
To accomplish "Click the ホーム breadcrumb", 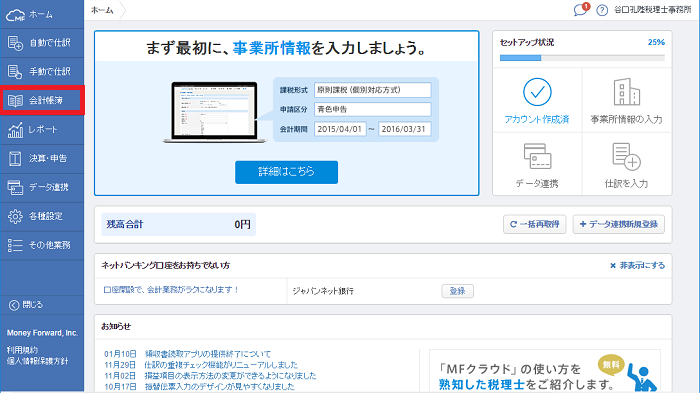I will pos(102,10).
